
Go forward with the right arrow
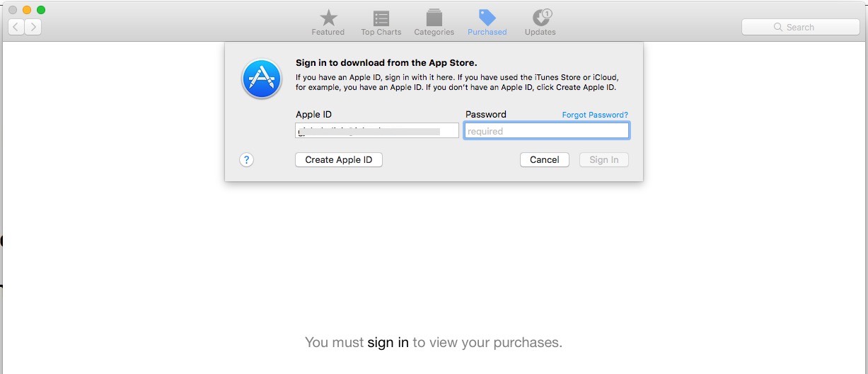[33, 27]
